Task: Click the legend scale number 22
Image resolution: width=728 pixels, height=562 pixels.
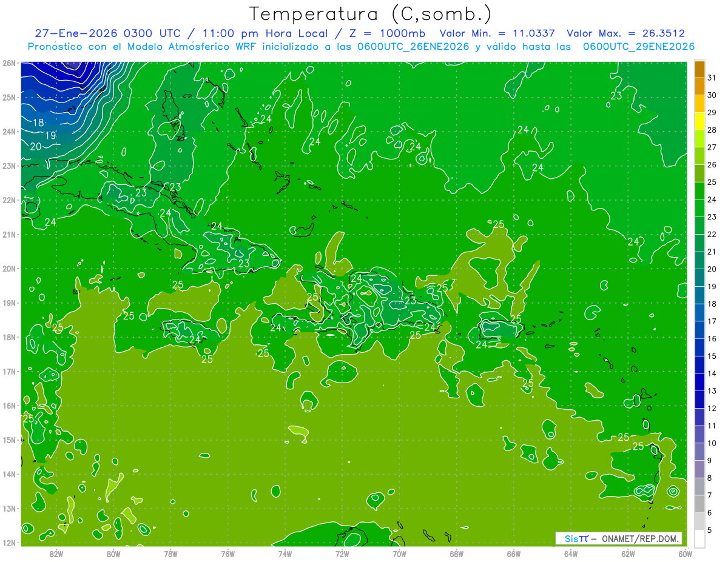Action: pos(712,234)
